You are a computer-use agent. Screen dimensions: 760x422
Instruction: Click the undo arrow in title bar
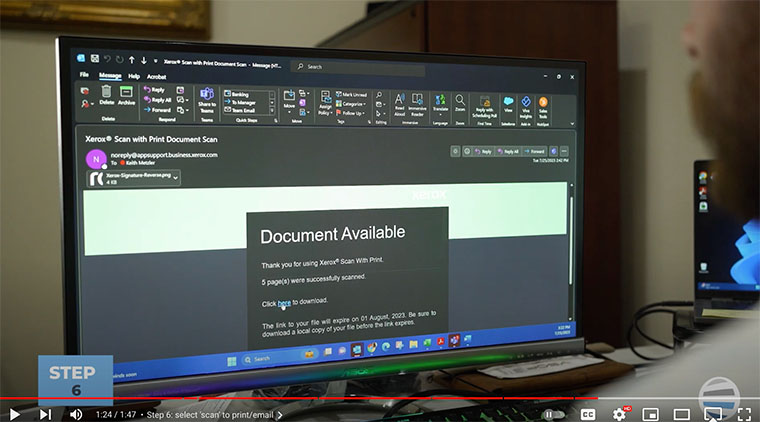107,59
